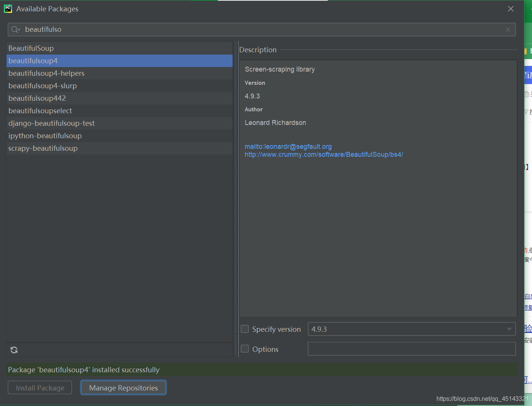Viewport: 532px width, 406px height.
Task: Click the 'Screen-scraping library' description text
Action: (280, 69)
